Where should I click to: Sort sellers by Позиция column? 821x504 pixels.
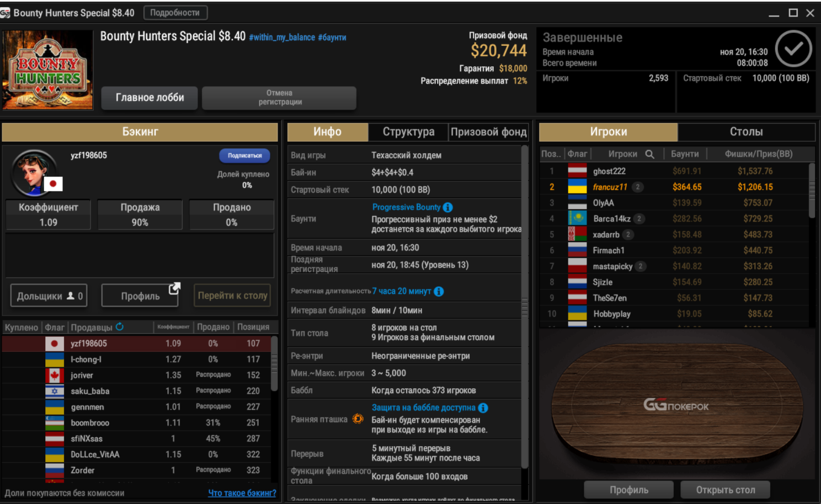[253, 327]
